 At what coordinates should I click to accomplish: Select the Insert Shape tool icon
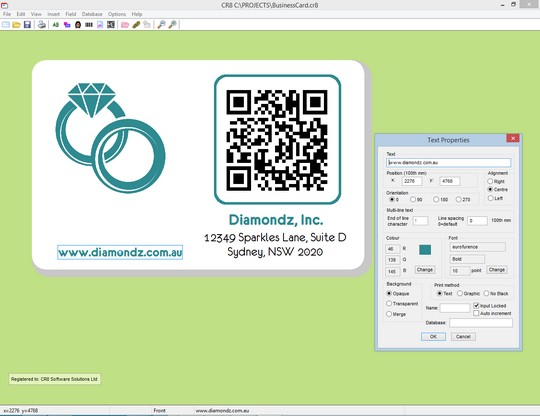coord(67,25)
